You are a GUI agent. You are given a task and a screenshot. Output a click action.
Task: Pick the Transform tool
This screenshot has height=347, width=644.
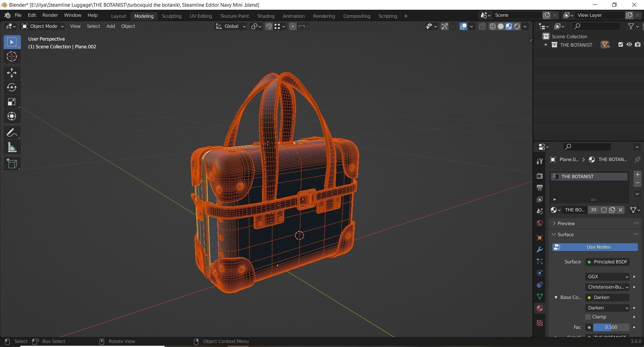[12, 116]
